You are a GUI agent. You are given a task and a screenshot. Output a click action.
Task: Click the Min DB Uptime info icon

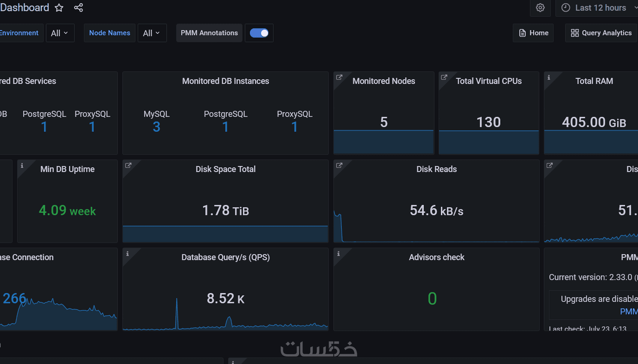22,165
